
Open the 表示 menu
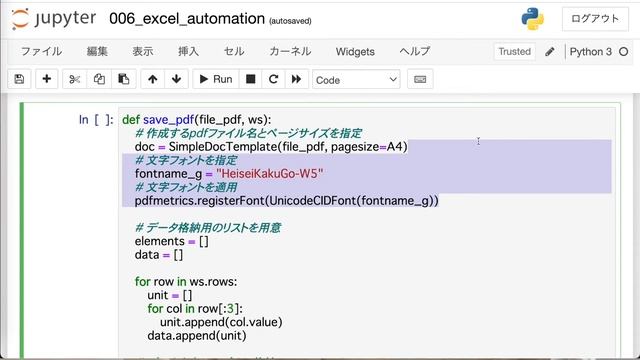pos(143,51)
